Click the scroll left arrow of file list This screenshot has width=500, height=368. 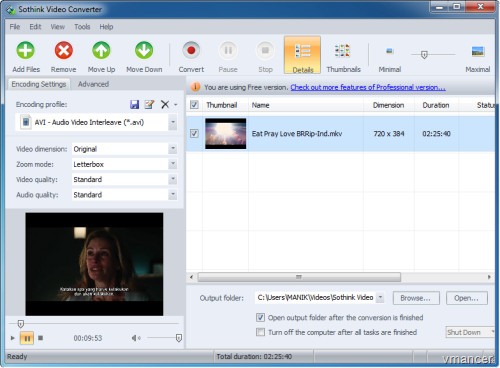(x=191, y=277)
